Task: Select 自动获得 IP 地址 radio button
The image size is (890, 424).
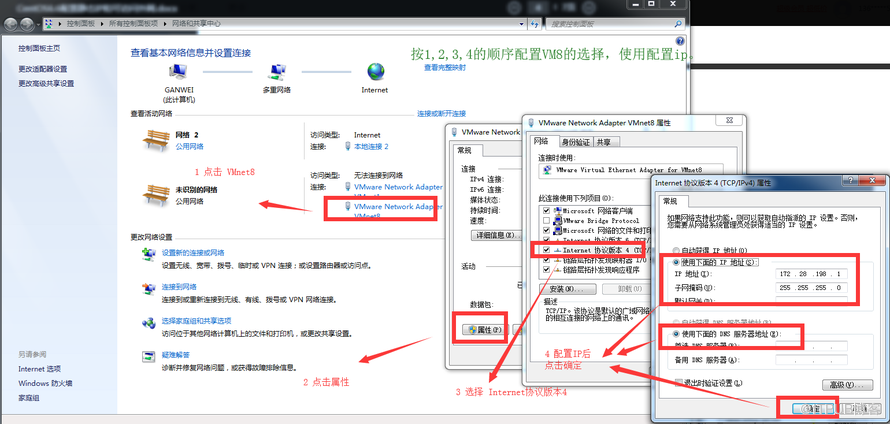Action: (x=675, y=250)
